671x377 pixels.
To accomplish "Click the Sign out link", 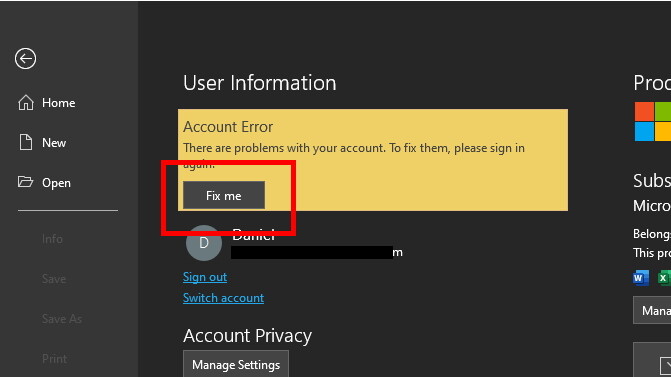I will (205, 277).
